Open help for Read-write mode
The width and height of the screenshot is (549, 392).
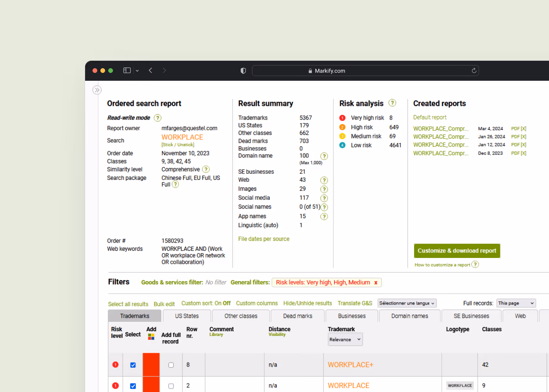point(158,118)
